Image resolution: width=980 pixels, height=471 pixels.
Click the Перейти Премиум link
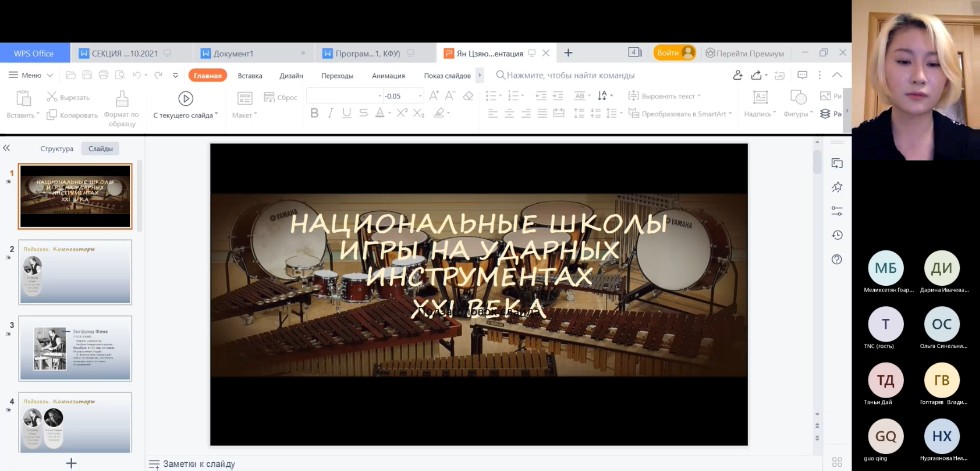[750, 52]
